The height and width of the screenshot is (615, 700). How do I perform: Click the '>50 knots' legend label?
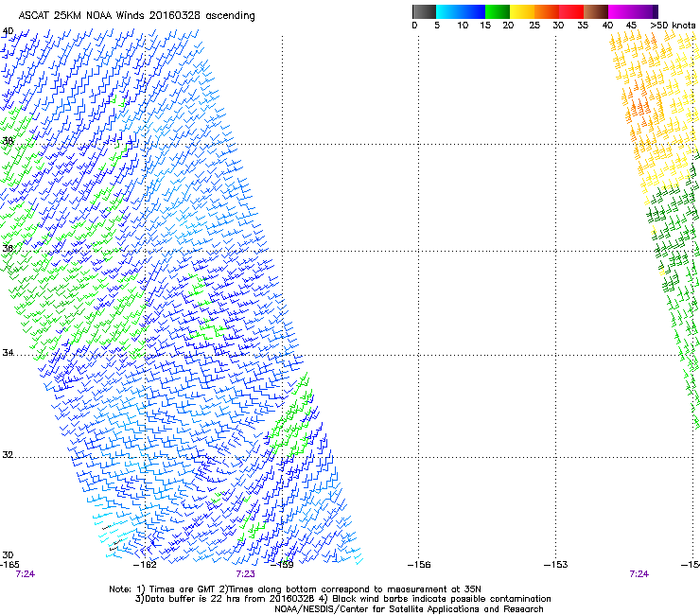674,25
